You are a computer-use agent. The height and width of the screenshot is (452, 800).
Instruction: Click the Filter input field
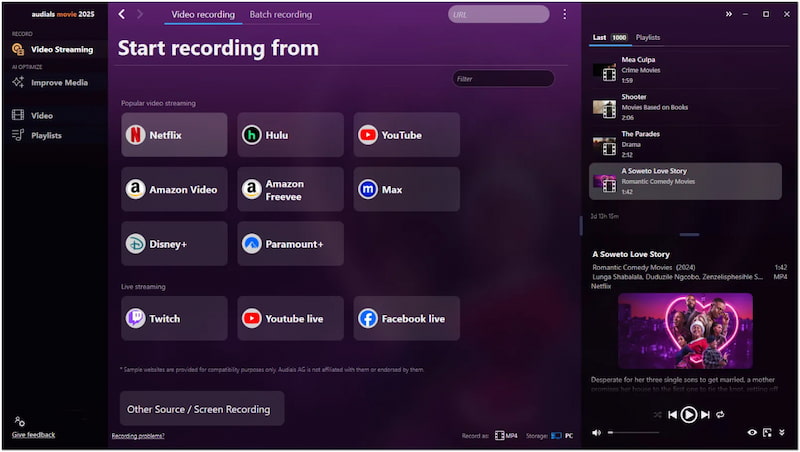point(503,78)
